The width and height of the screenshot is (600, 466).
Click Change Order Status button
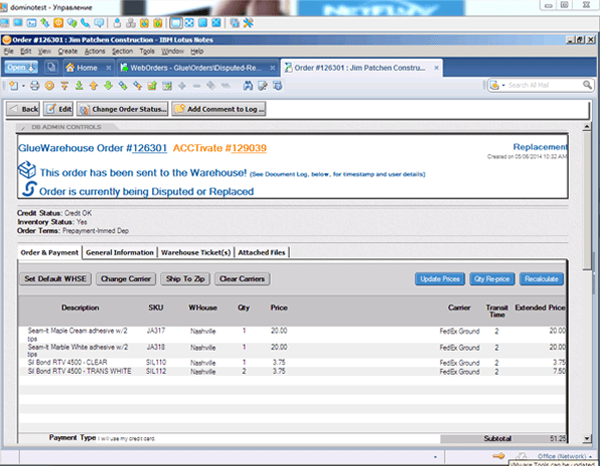pyautogui.click(x=122, y=109)
